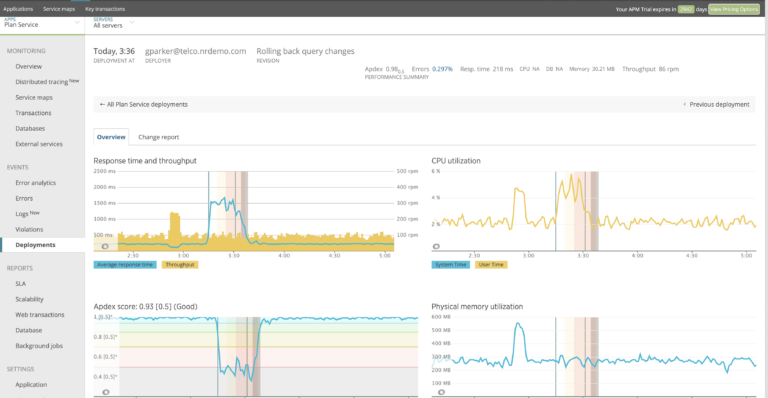Open Service maps in top bar
The image size is (768, 398).
coord(59,9)
